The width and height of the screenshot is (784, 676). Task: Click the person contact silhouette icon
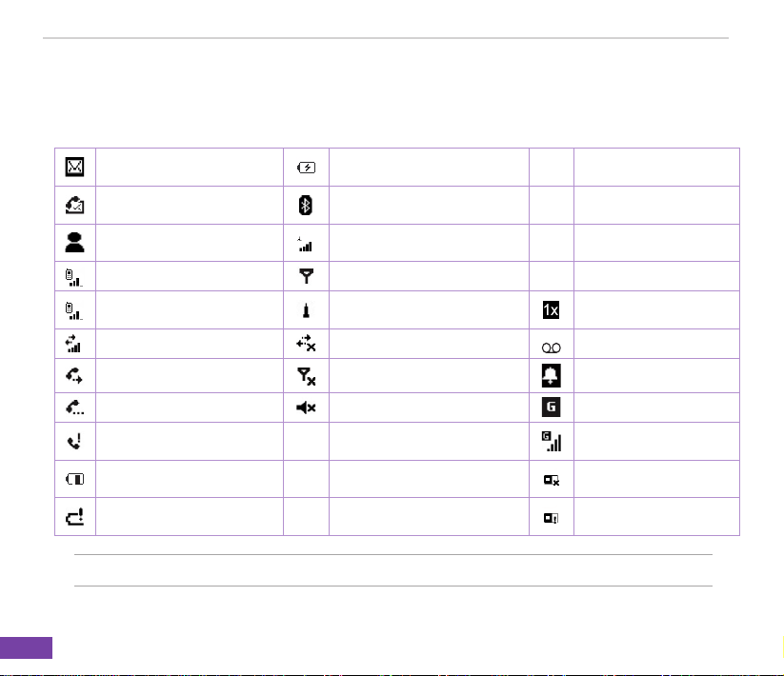pos(74,243)
